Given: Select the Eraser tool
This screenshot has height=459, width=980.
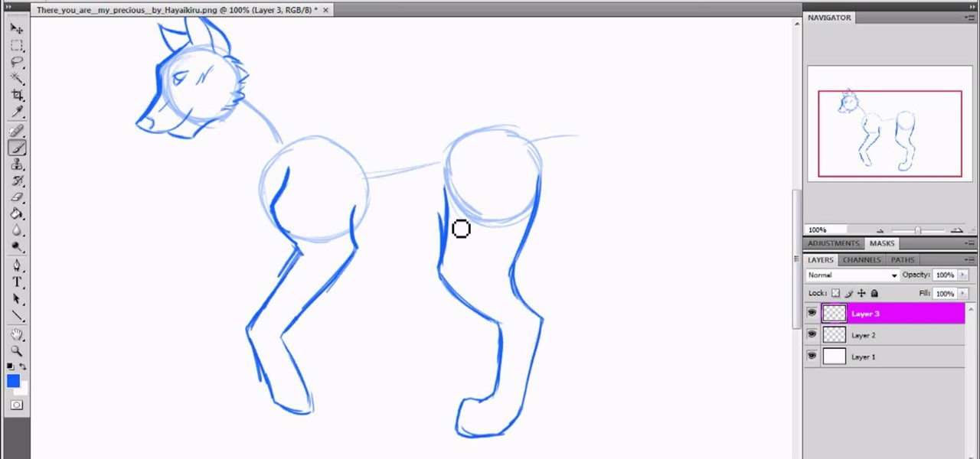Looking at the screenshot, I should point(17,197).
